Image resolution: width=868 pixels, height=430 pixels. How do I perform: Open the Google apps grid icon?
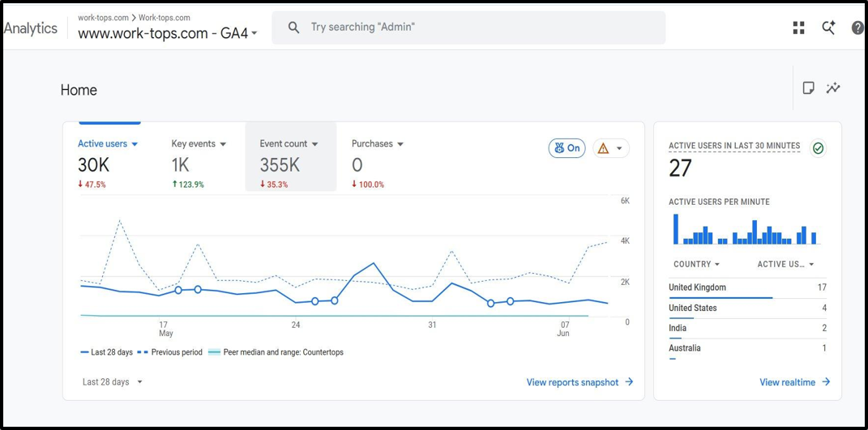(x=798, y=28)
